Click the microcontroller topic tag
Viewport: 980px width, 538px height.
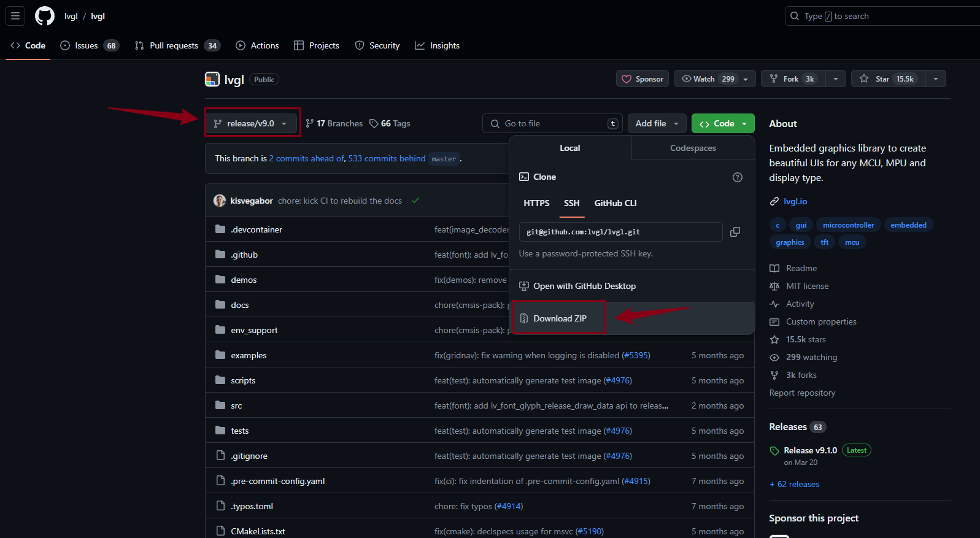click(849, 225)
